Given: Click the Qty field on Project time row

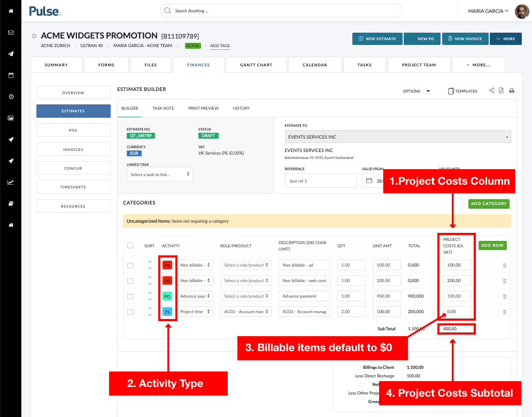Looking at the screenshot, I should (x=351, y=312).
